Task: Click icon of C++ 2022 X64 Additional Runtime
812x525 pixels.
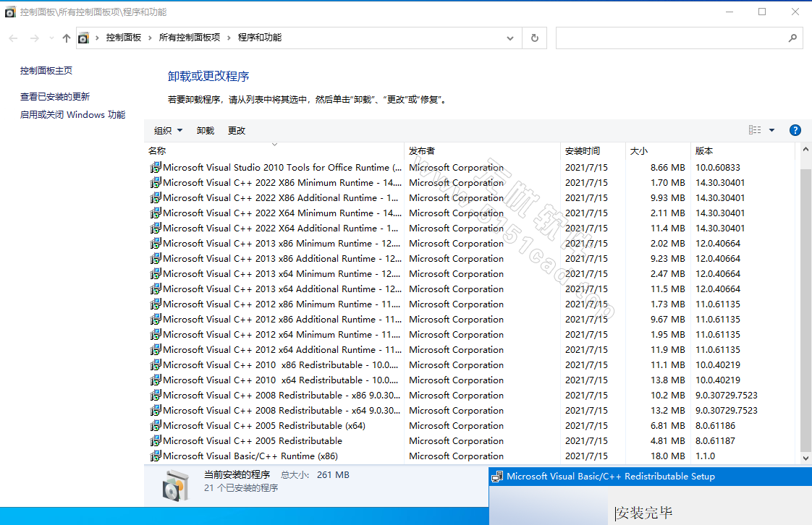Action: 156,228
